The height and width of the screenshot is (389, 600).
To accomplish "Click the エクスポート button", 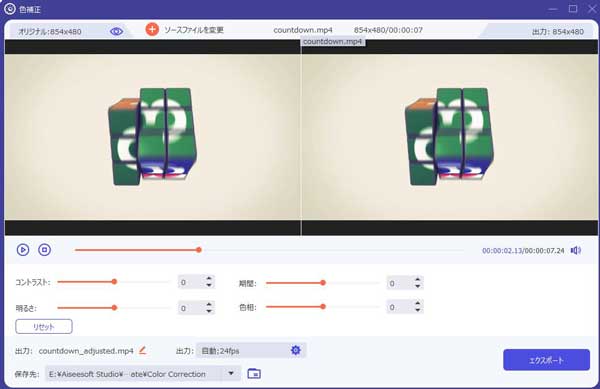I will click(x=546, y=360).
